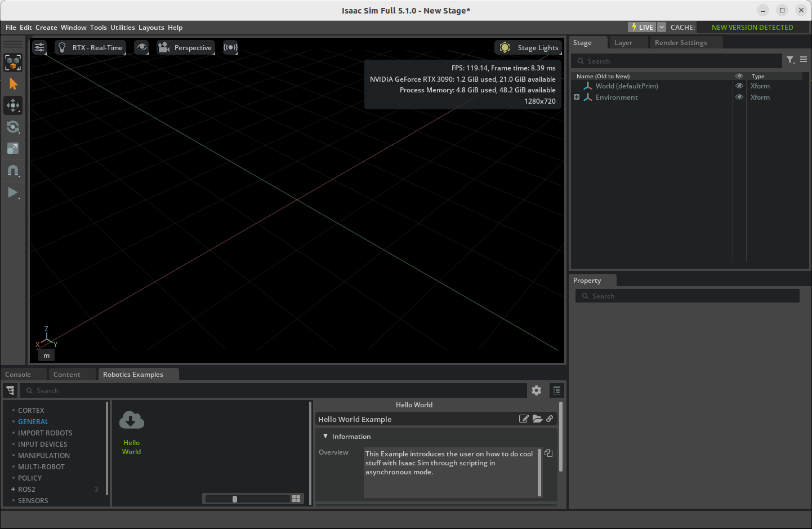
Task: Open the Stage Lights dropdown
Action: (x=528, y=48)
